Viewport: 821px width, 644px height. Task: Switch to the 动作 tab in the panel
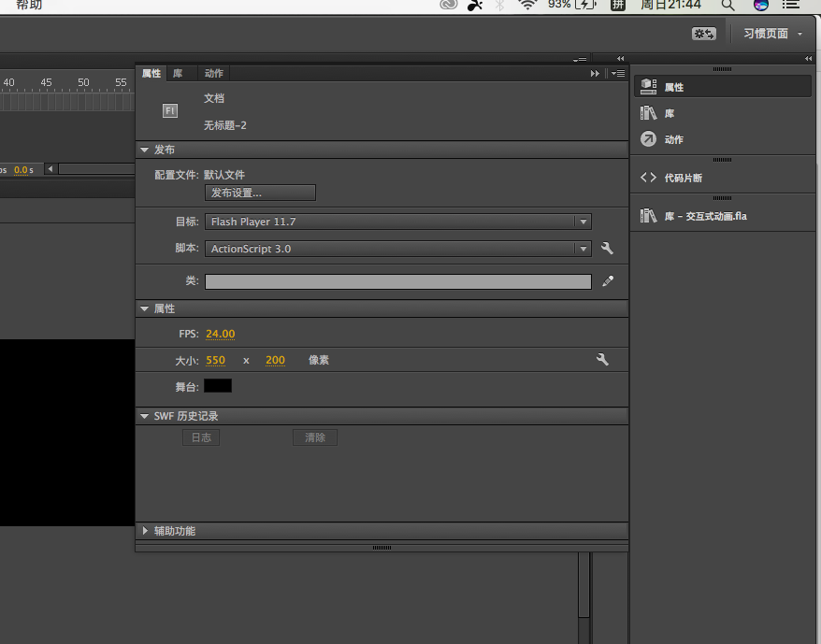coord(213,73)
